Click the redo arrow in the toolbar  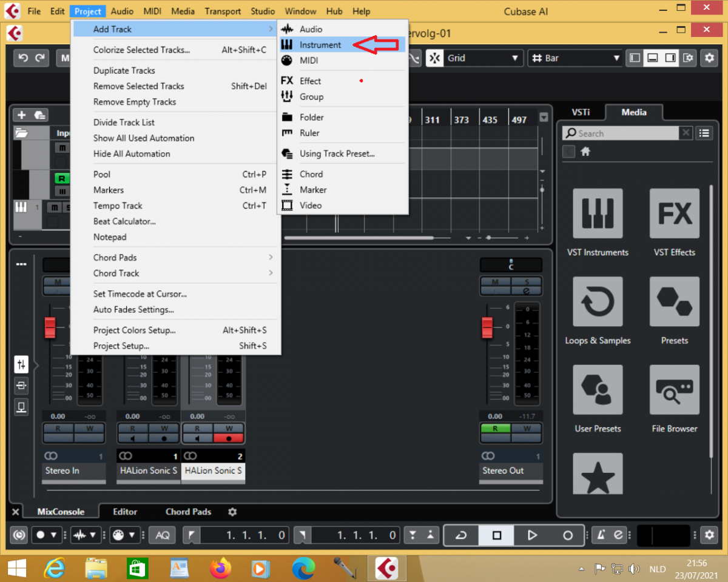click(40, 58)
